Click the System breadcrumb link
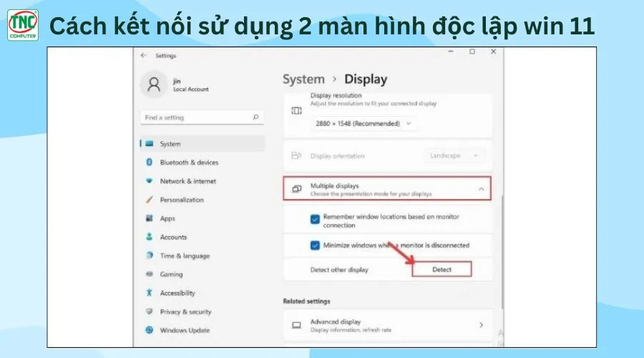644x358 pixels. coord(303,79)
